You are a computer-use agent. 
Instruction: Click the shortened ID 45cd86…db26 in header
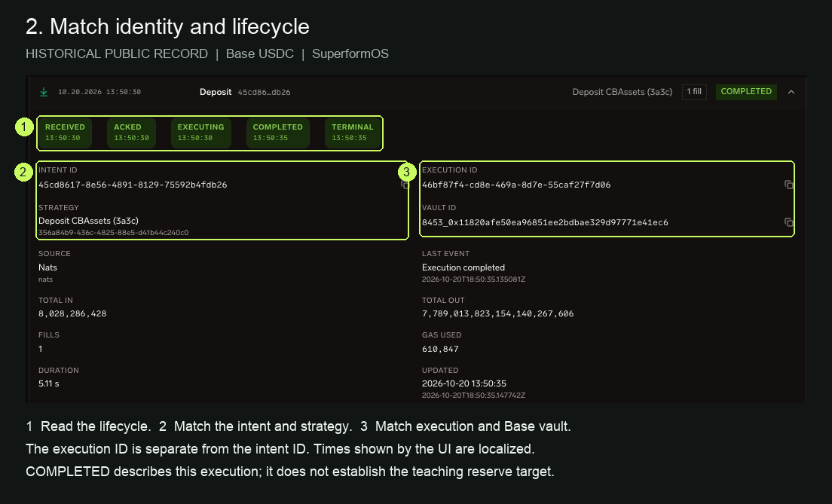(x=264, y=93)
